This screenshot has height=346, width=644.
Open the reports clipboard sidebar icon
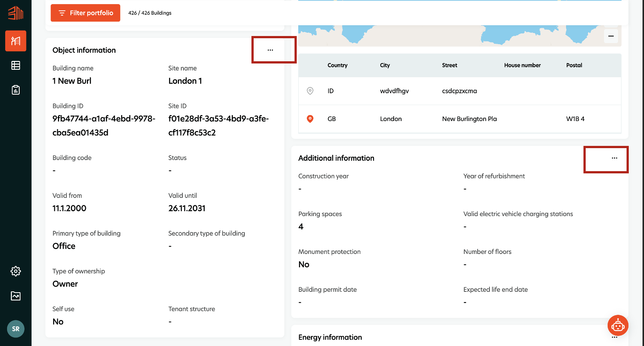(16, 90)
